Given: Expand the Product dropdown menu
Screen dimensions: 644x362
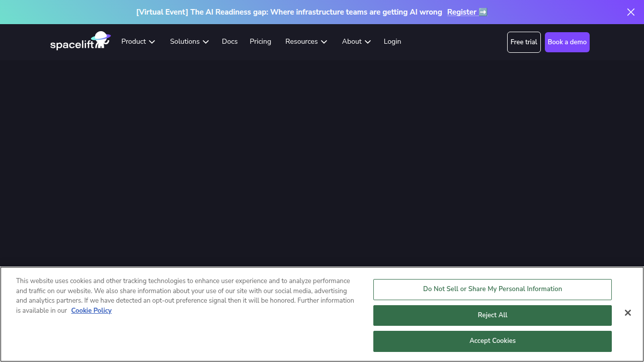Looking at the screenshot, I should [x=138, y=42].
